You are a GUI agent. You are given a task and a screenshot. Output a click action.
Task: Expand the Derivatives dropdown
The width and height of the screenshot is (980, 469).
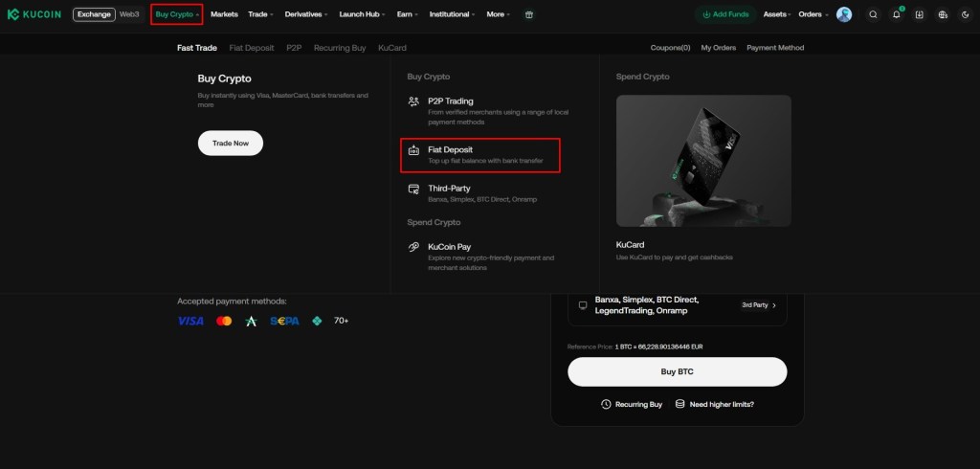[306, 14]
